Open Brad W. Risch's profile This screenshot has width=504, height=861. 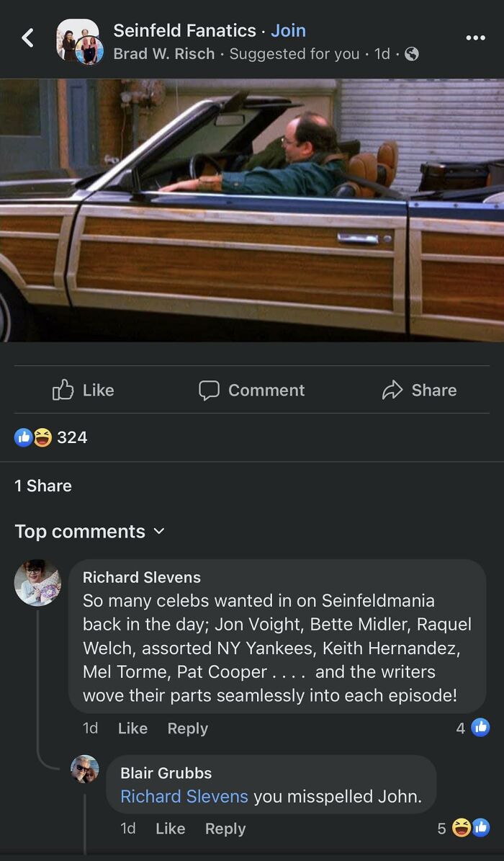pos(165,54)
